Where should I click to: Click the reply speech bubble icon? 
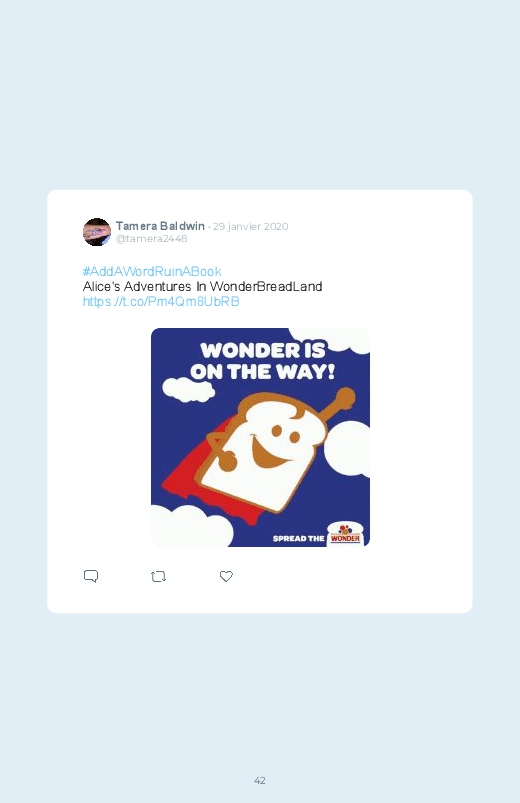click(x=91, y=576)
